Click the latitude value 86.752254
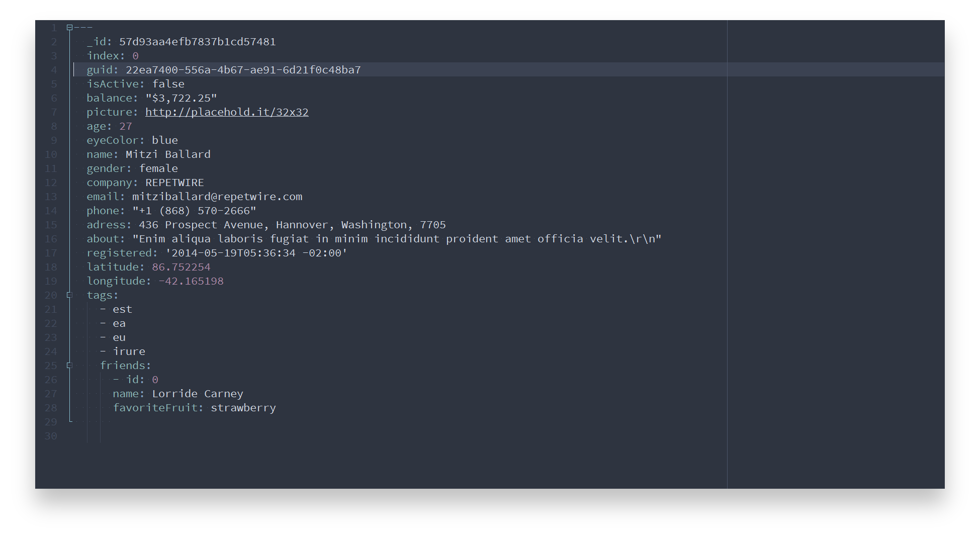 (181, 267)
